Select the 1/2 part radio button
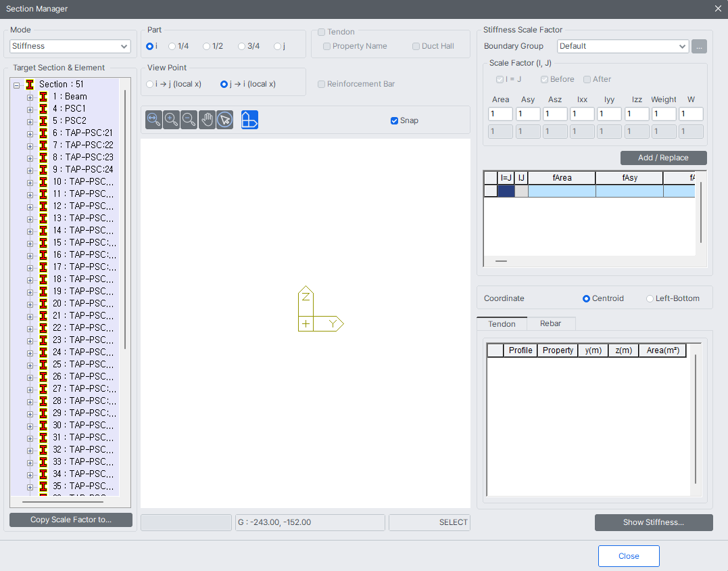This screenshot has height=571, width=728. pos(207,46)
